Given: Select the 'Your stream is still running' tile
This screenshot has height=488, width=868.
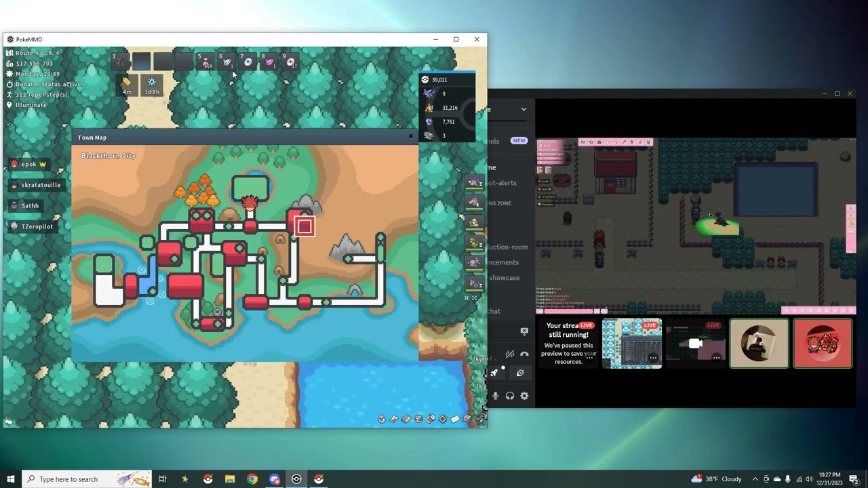Looking at the screenshot, I should pos(568,344).
